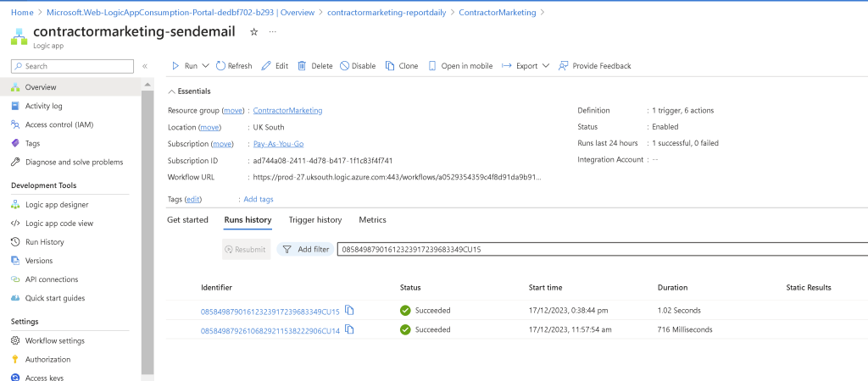Click Open in mobile button
The height and width of the screenshot is (381, 868).
pyautogui.click(x=460, y=66)
